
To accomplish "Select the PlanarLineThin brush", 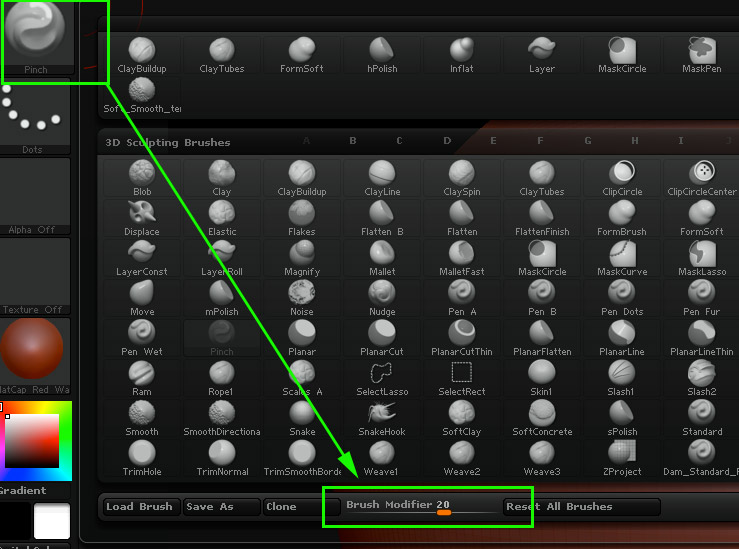I will pos(701,338).
